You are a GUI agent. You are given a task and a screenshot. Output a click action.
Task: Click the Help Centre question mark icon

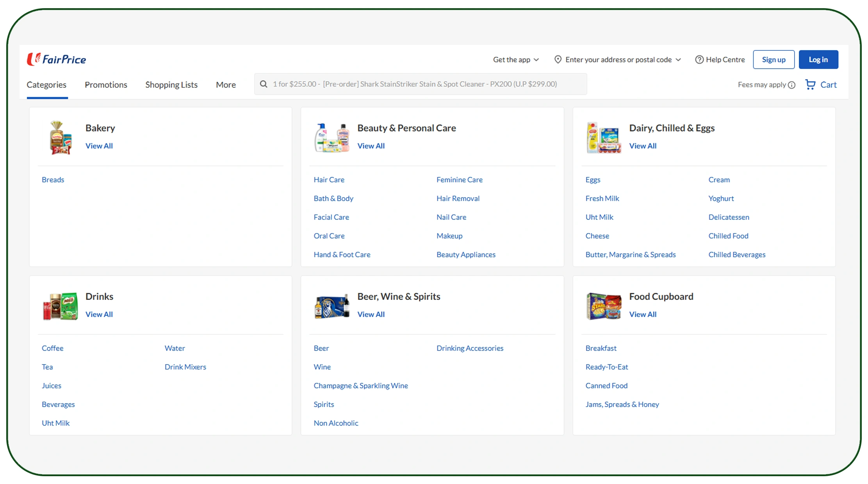point(699,60)
